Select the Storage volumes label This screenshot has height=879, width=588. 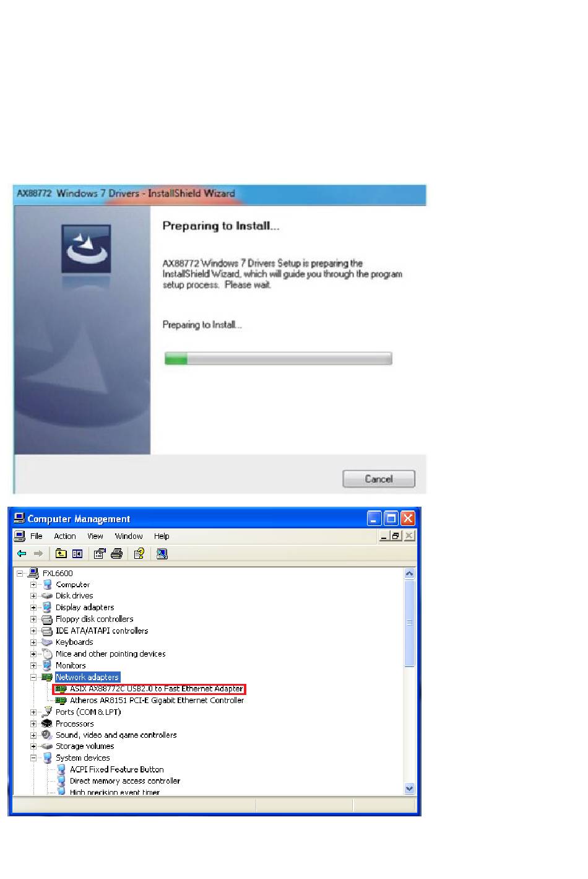click(x=85, y=746)
